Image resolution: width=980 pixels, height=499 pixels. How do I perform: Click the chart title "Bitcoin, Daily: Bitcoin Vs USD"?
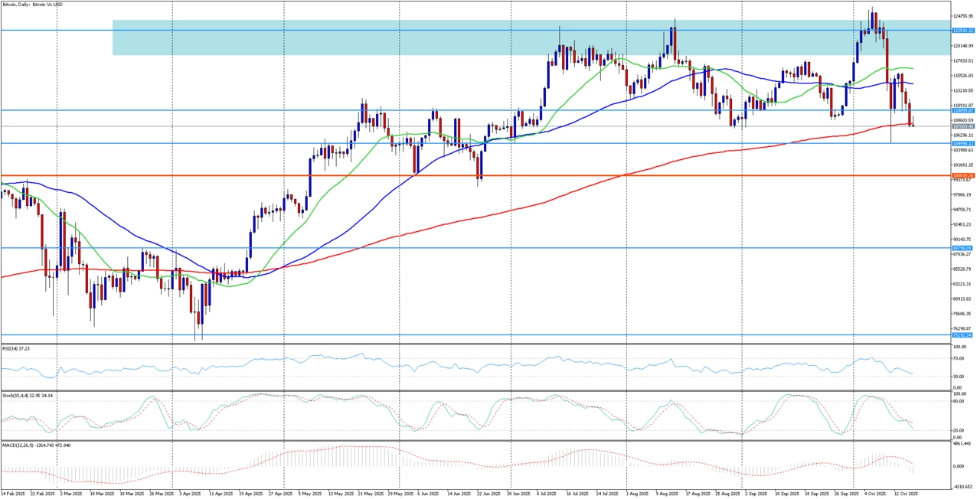click(33, 5)
